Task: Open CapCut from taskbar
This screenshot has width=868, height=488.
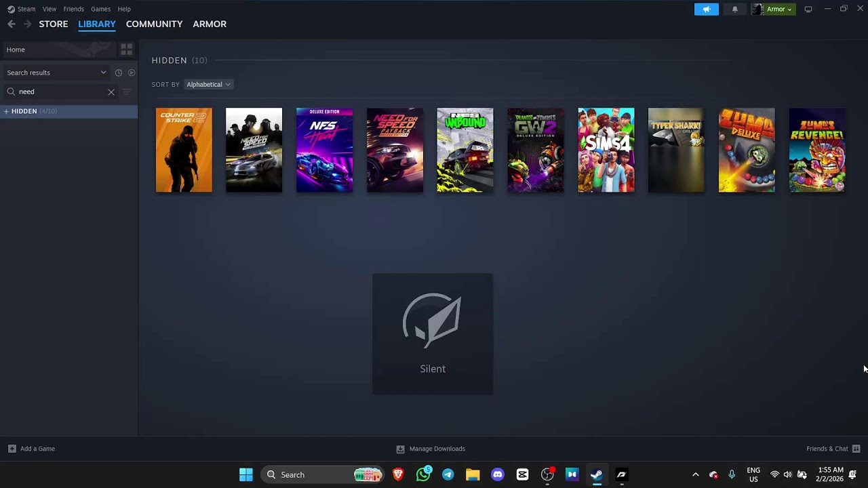Action: pyautogui.click(x=522, y=474)
